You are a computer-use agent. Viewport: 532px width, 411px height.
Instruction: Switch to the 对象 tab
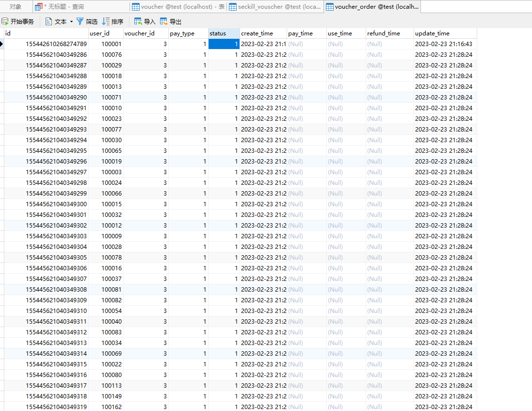tap(16, 7)
